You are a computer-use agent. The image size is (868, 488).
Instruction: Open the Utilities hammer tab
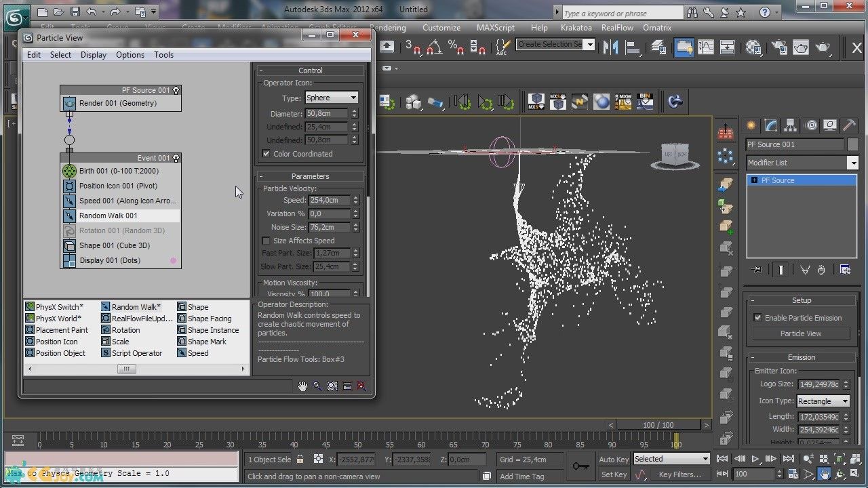849,125
